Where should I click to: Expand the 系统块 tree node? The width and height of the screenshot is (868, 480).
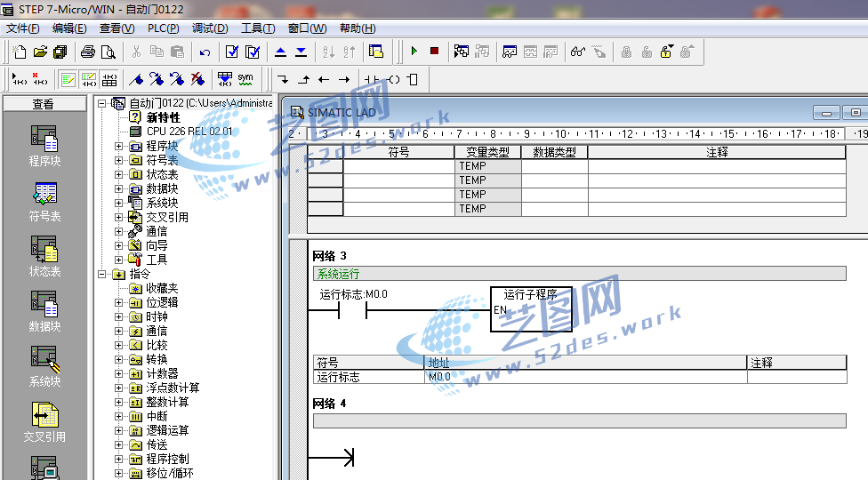point(118,203)
